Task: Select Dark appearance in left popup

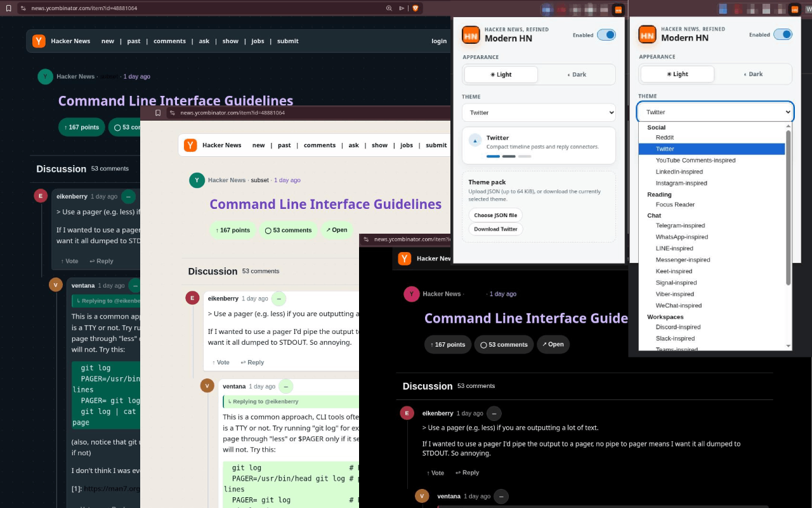Action: (577, 74)
